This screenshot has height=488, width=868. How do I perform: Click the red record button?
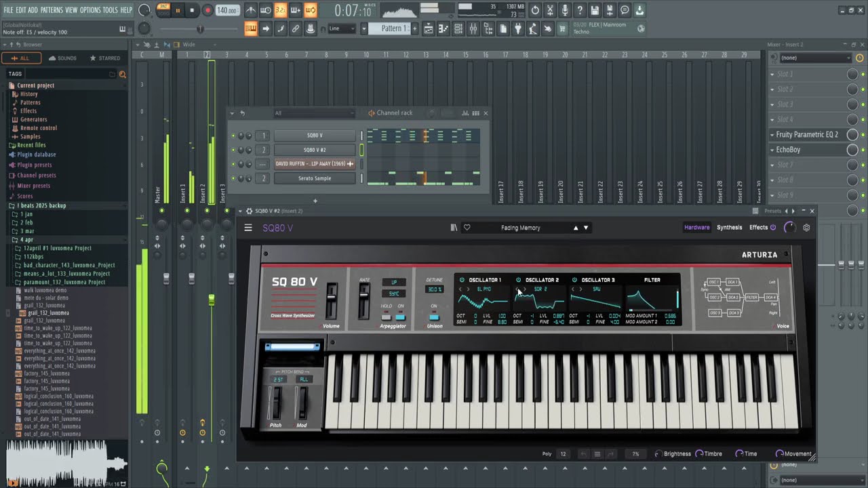click(207, 10)
